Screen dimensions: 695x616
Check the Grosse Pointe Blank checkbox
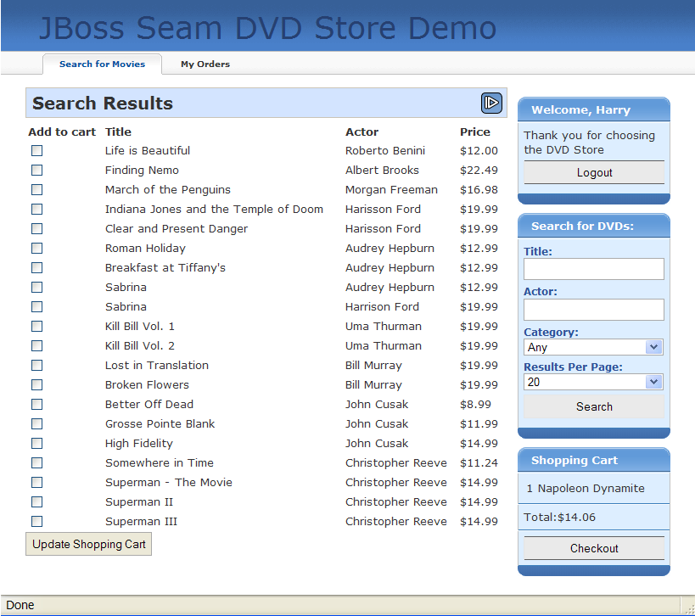click(x=37, y=424)
